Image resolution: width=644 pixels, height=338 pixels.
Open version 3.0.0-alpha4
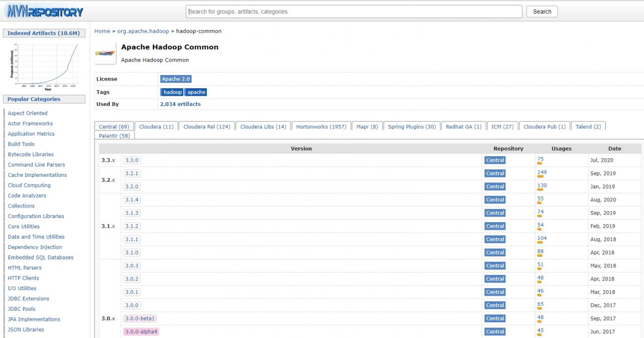pyautogui.click(x=141, y=331)
